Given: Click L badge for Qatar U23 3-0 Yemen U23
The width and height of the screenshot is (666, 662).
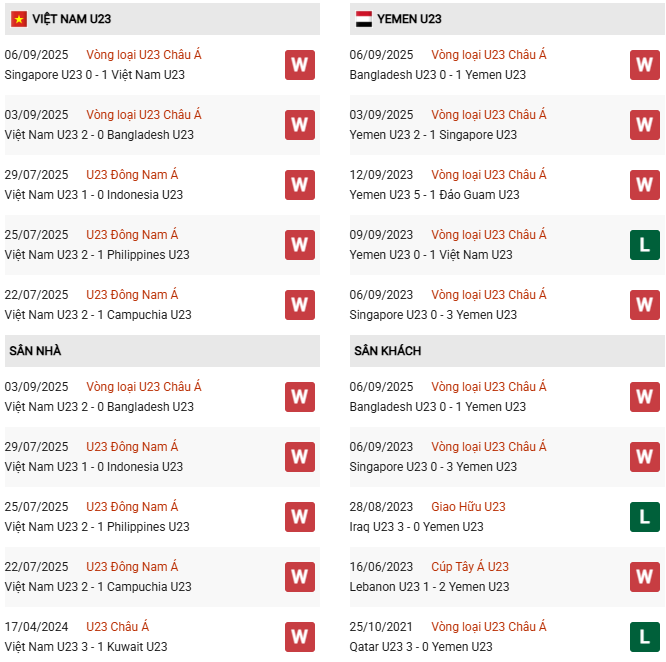Looking at the screenshot, I should point(644,637).
